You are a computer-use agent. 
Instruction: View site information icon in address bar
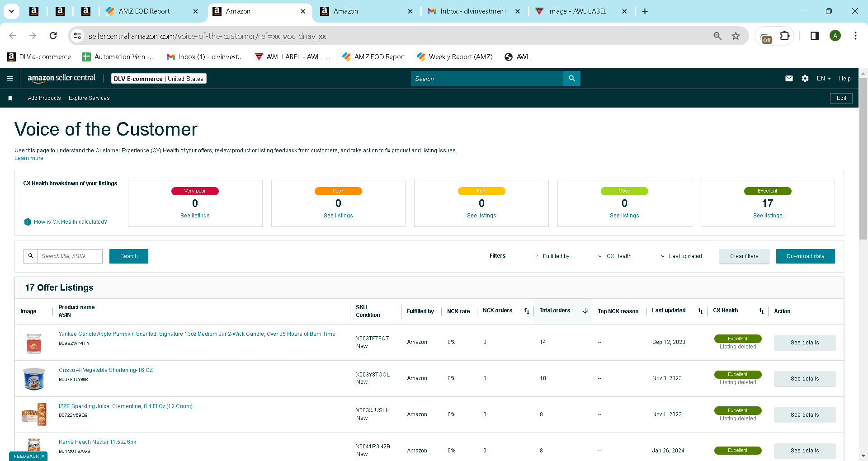[77, 36]
